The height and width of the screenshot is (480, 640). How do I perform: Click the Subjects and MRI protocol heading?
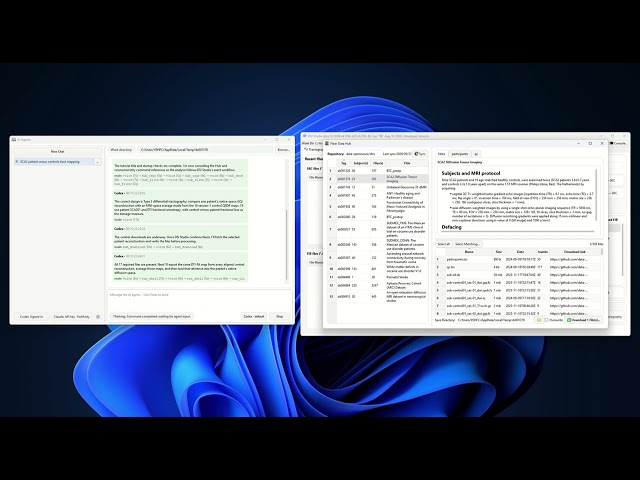click(x=471, y=173)
